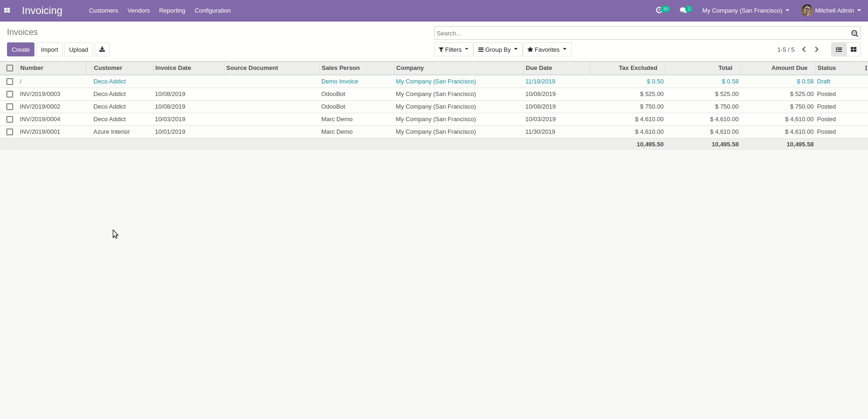Click inside the Search input field
The image size is (868, 419).
tap(642, 34)
